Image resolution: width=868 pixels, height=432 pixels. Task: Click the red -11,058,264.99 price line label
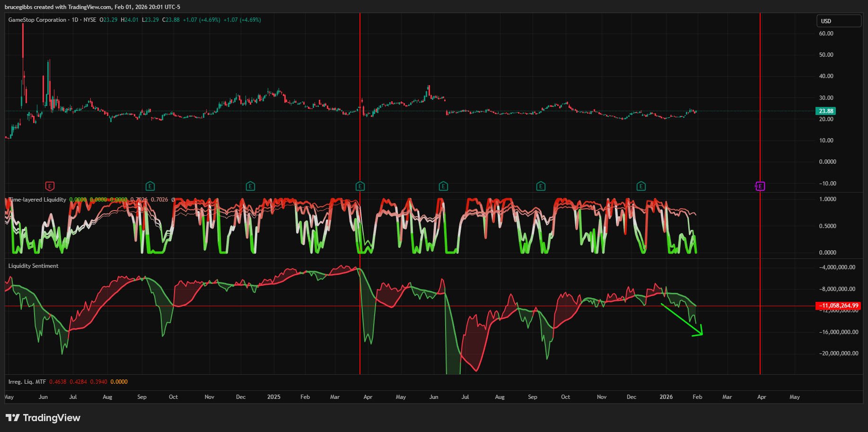(839, 306)
